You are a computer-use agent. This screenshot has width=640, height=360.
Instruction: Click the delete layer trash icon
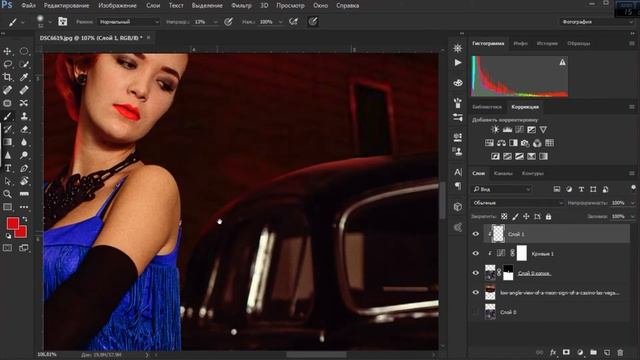point(620,352)
